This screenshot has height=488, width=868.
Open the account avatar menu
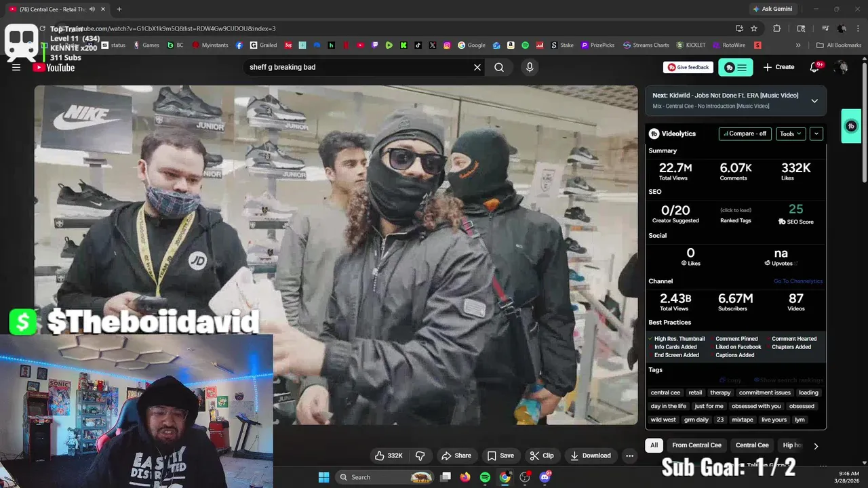pos(842,67)
